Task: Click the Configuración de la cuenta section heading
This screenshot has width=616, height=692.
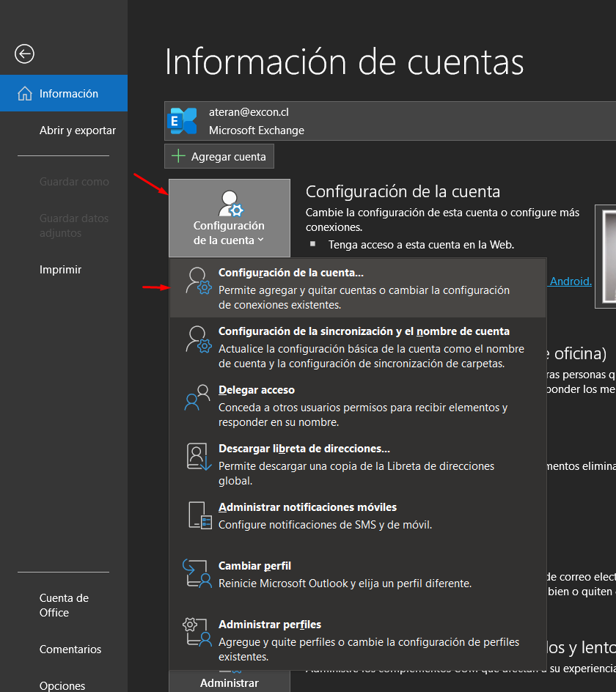Action: [x=403, y=191]
